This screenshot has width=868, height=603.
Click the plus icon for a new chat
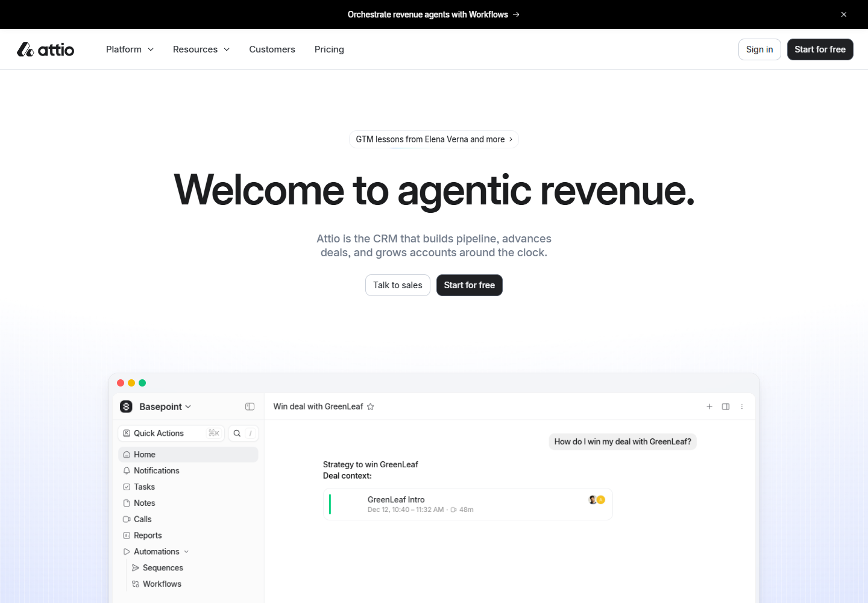[709, 407]
